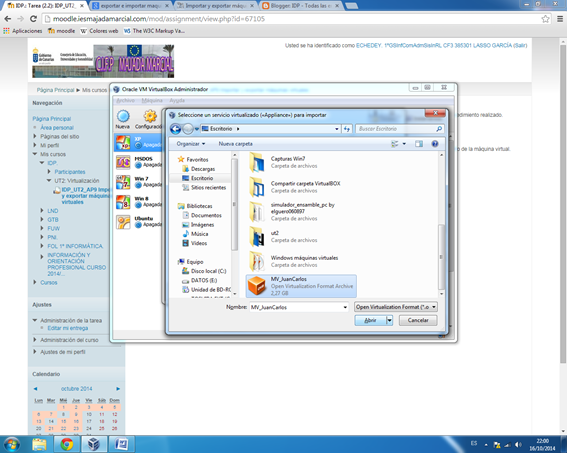The width and height of the screenshot is (567, 453).
Task: Select Documentos under Bibliotecas
Action: (x=206, y=215)
